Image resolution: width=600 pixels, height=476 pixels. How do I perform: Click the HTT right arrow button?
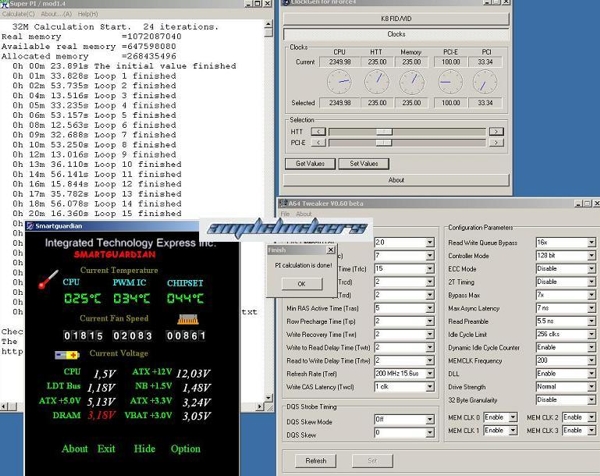tap(494, 131)
